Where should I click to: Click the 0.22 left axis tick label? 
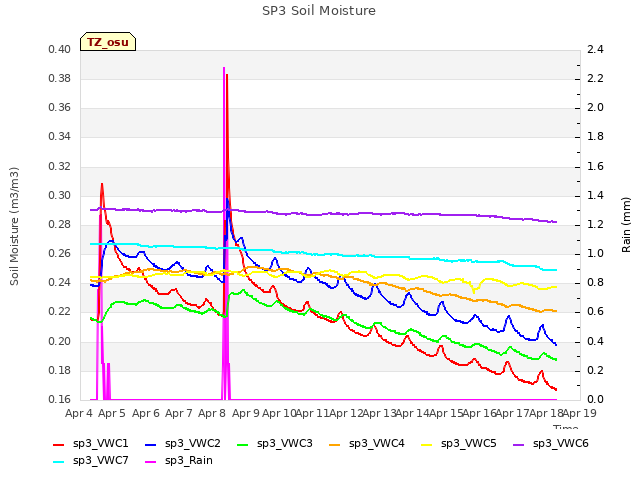pos(60,312)
